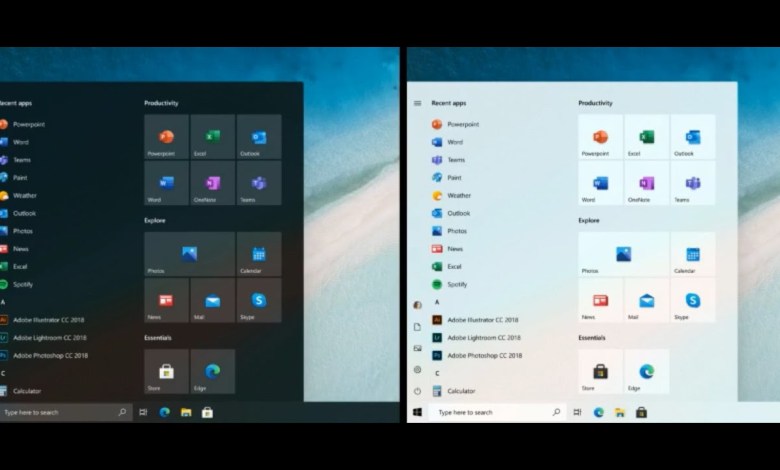Open the Store tile in light Start menu

pos(600,372)
